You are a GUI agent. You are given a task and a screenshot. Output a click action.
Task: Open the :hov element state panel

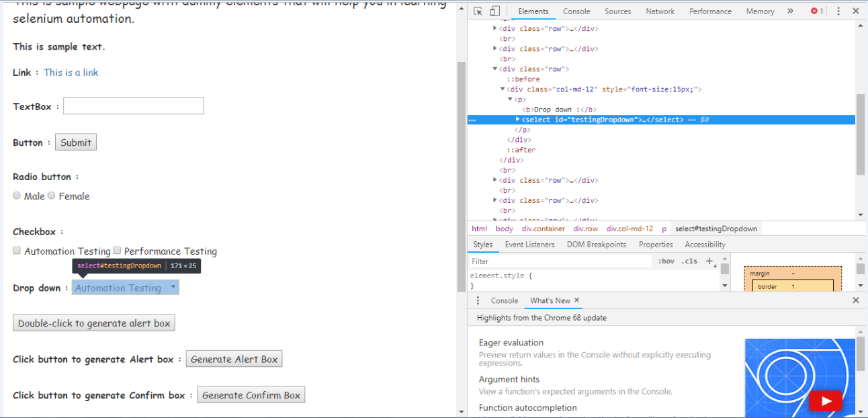(666, 261)
